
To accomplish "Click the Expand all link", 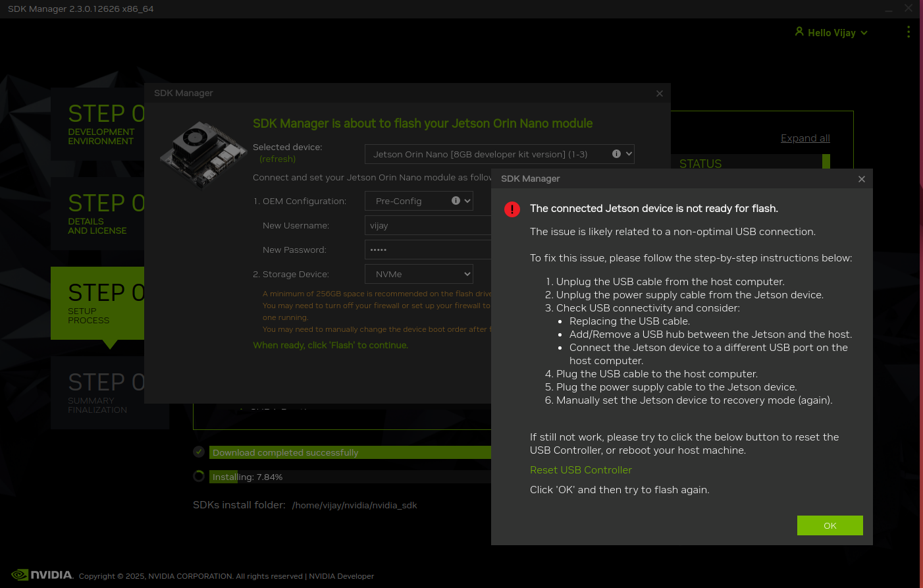I will (805, 138).
